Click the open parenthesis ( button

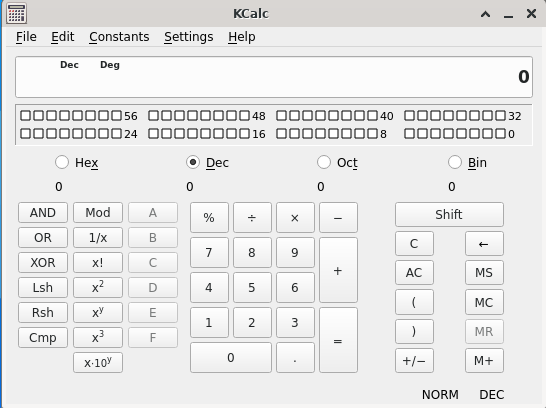(414, 302)
